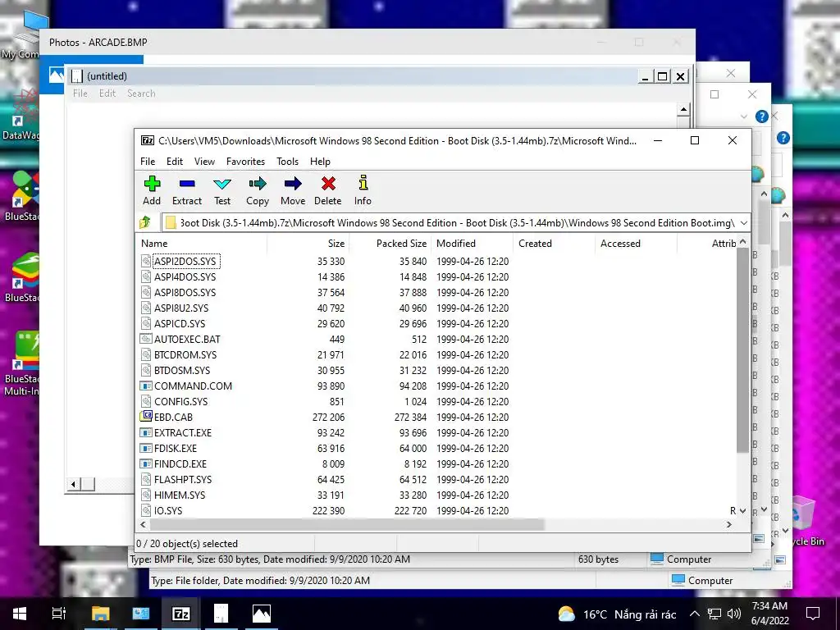Click the Copy toolbar button
Image resolution: width=840 pixels, height=630 pixels.
click(257, 190)
